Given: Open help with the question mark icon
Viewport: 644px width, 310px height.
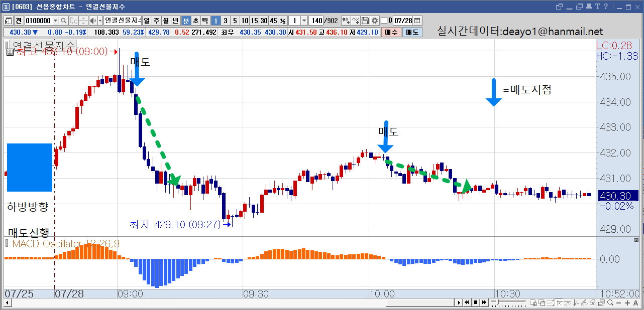Looking at the screenshot, I should coord(606,7).
